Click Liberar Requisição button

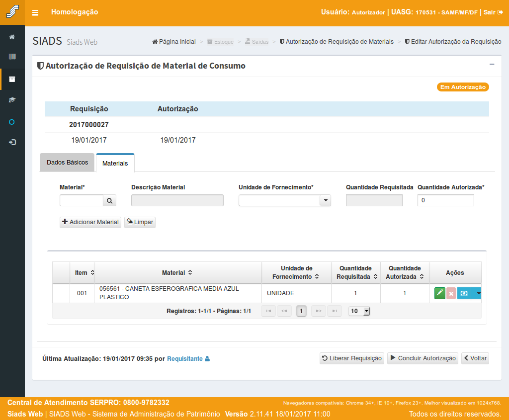352,358
